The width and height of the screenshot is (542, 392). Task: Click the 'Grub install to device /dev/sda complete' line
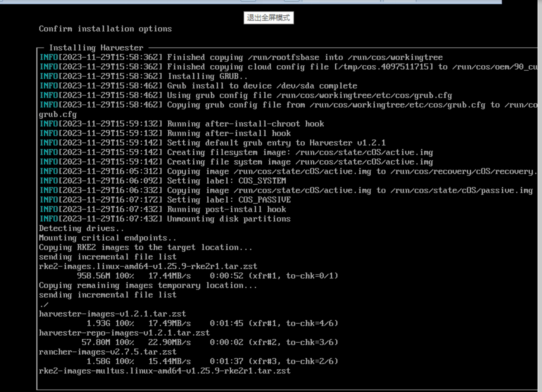(x=198, y=86)
